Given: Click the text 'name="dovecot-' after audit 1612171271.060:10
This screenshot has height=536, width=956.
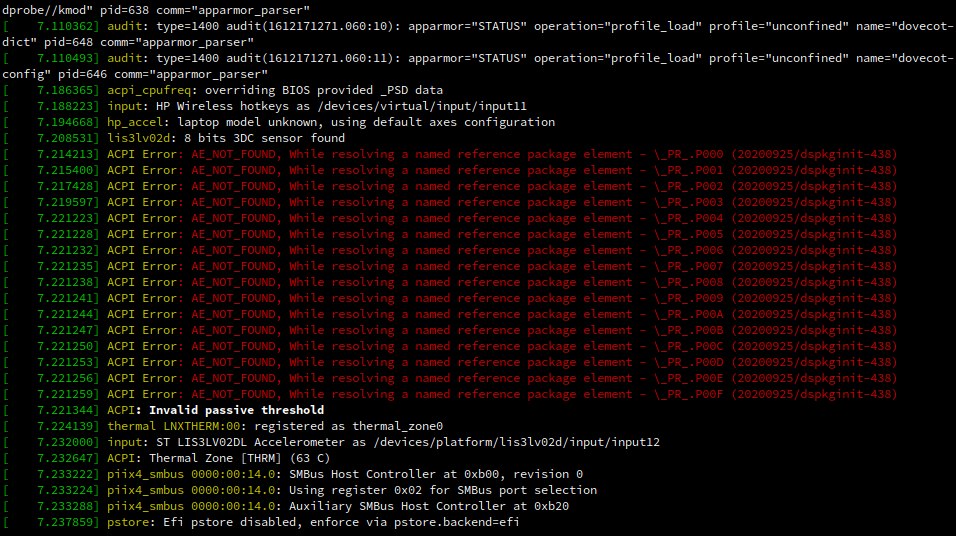Looking at the screenshot, I should click(x=905, y=26).
